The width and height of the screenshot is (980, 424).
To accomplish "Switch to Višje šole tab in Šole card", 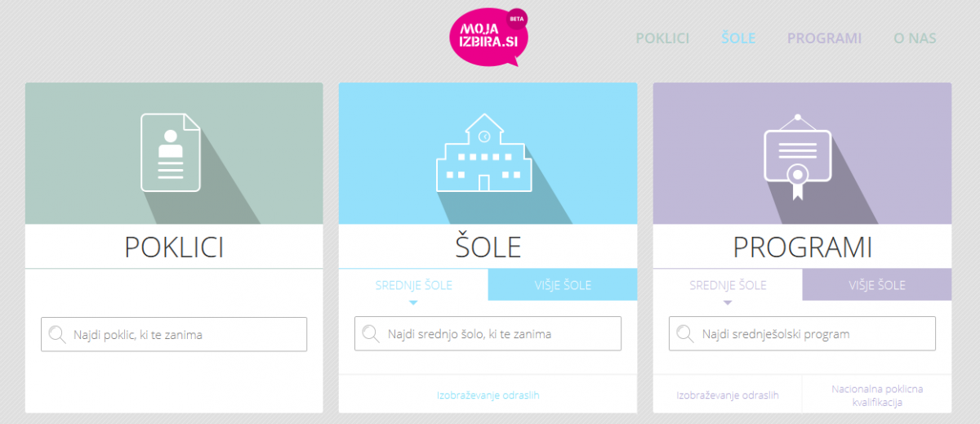I will [563, 285].
